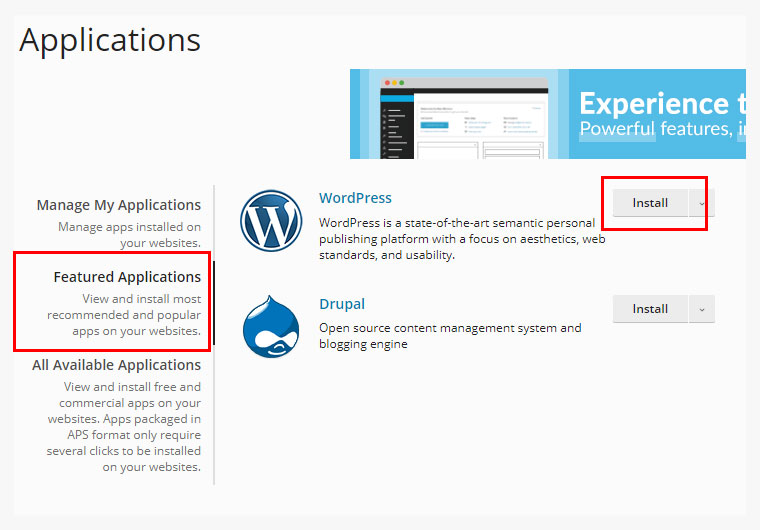Open the Drupal application title link

click(x=342, y=304)
